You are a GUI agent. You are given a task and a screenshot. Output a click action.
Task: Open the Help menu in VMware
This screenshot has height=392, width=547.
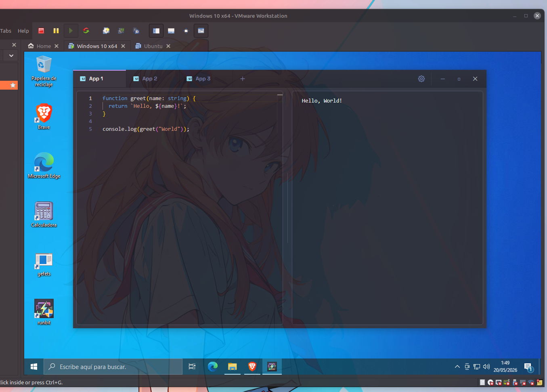23,31
